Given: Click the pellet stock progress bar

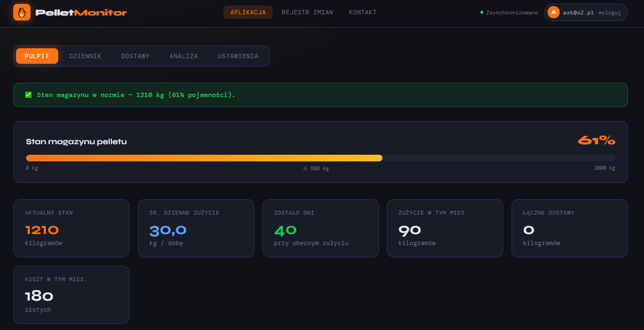Looking at the screenshot, I should pos(320,158).
